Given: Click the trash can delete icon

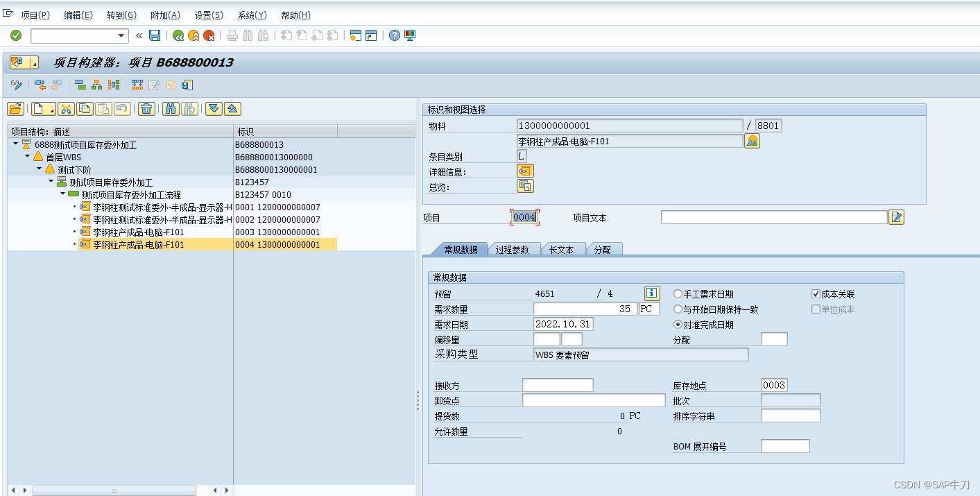Looking at the screenshot, I should 146,108.
